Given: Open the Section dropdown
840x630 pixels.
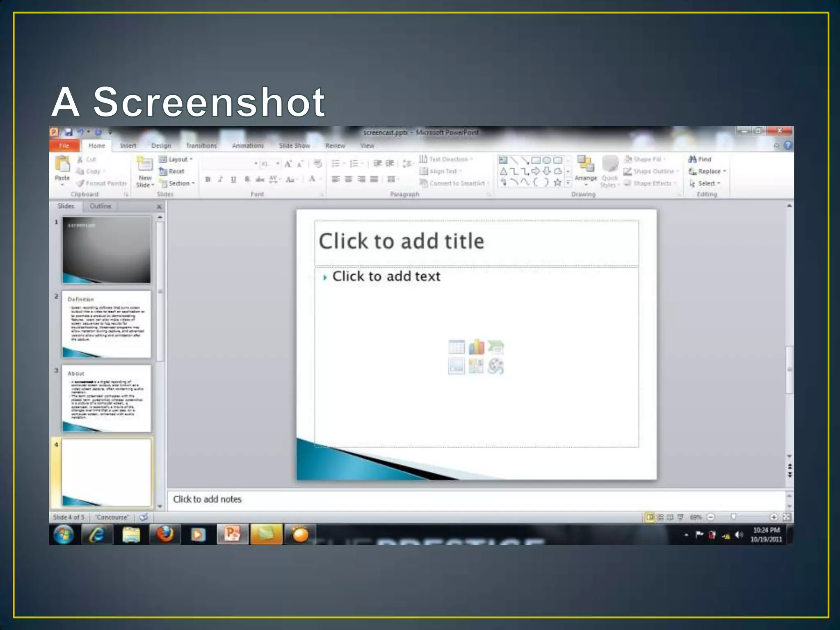Looking at the screenshot, I should [x=179, y=183].
